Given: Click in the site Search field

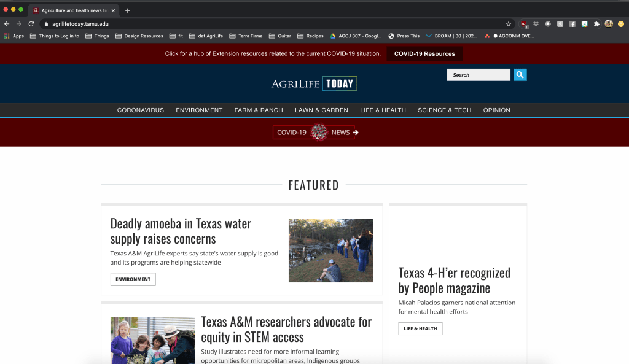Looking at the screenshot, I should [479, 75].
